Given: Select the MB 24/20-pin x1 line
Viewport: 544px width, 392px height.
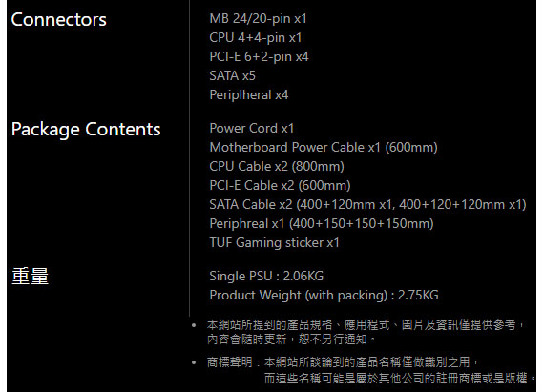Looking at the screenshot, I should (258, 18).
